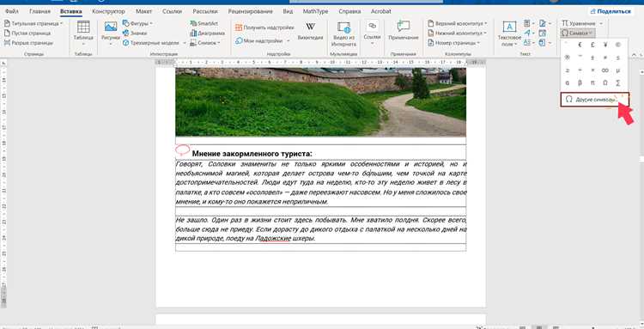Insert the sigma Σ symbol
Viewport: 644px width, 329px height.
pos(618,83)
